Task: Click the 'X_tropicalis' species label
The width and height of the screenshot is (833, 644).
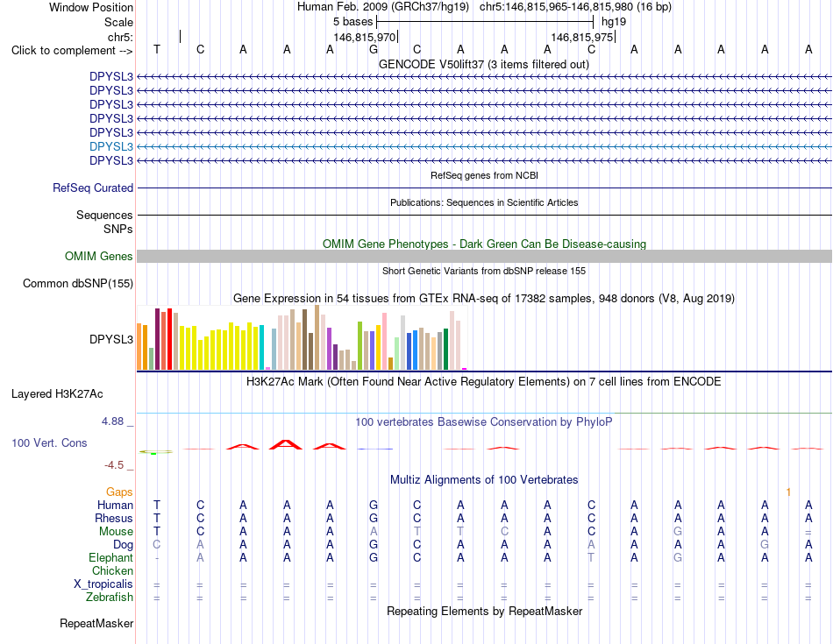Action: 103,584
